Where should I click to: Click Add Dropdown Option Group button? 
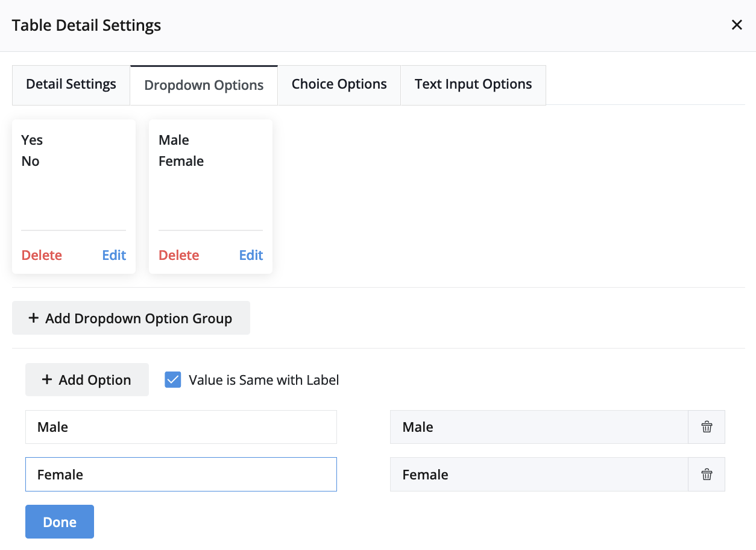click(x=131, y=318)
